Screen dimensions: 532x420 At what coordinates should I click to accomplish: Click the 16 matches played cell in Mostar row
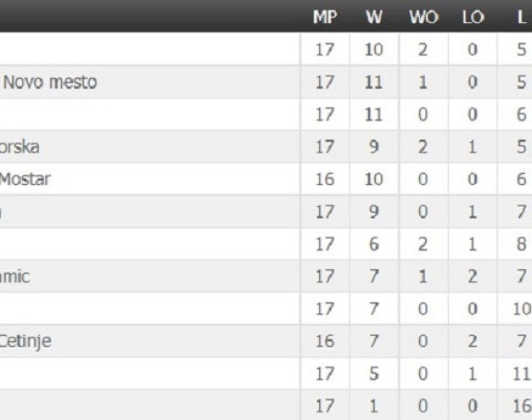click(x=325, y=179)
